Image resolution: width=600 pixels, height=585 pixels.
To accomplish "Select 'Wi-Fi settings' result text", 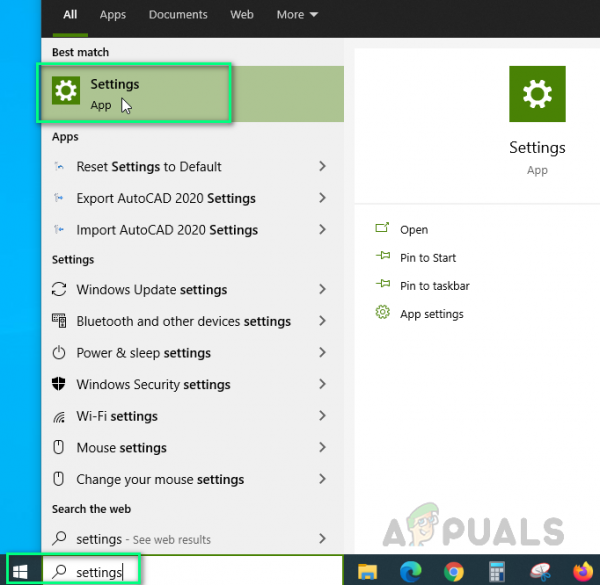I will (117, 416).
